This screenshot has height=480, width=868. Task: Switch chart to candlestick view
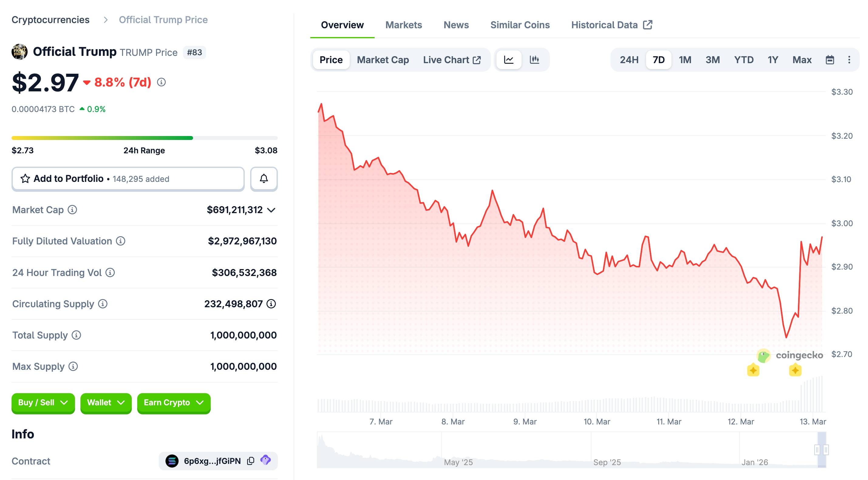[535, 60]
